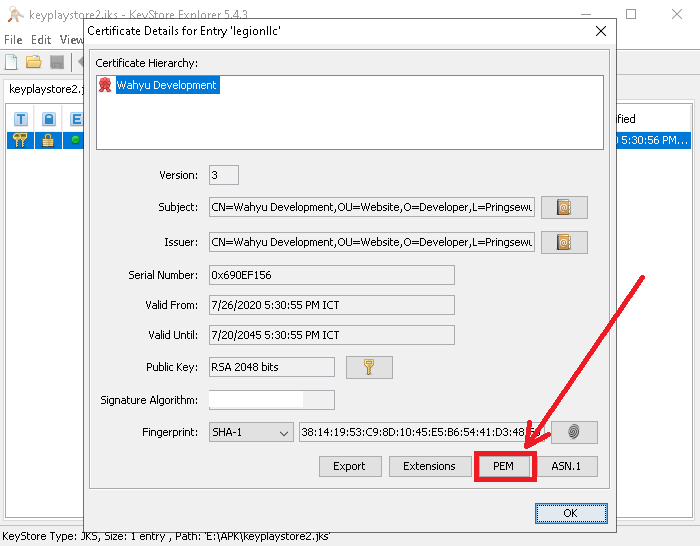The image size is (700, 546).
Task: Minimize the KeyStore Explorer window
Action: coord(586,14)
